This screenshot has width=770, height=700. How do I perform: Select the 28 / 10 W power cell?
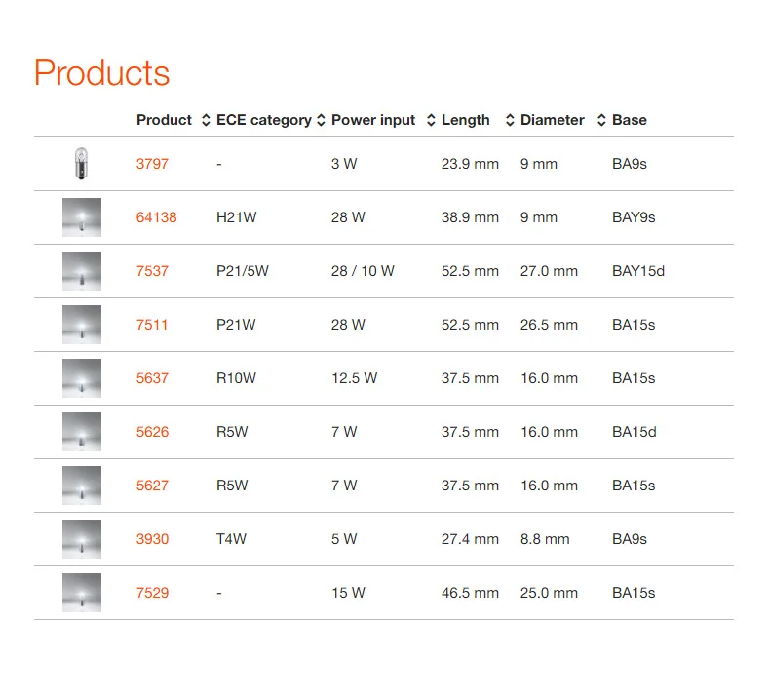(363, 271)
